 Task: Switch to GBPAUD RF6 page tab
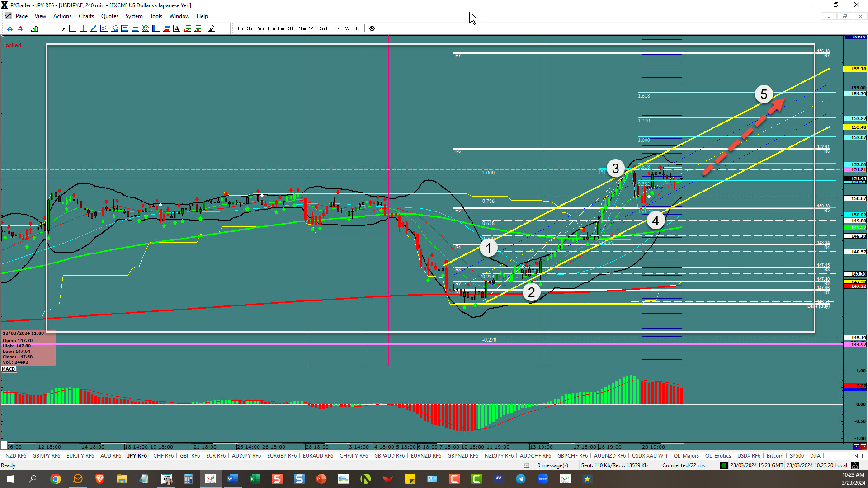(389, 456)
